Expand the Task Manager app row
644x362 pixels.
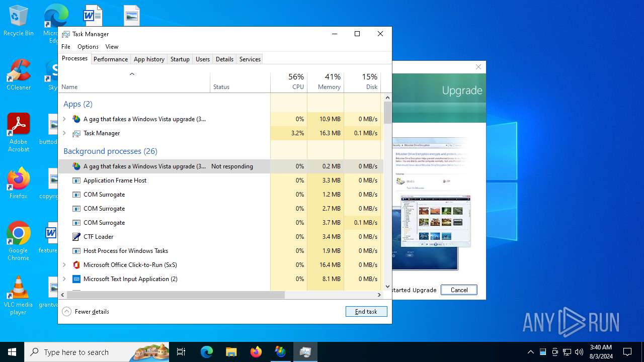(x=64, y=133)
